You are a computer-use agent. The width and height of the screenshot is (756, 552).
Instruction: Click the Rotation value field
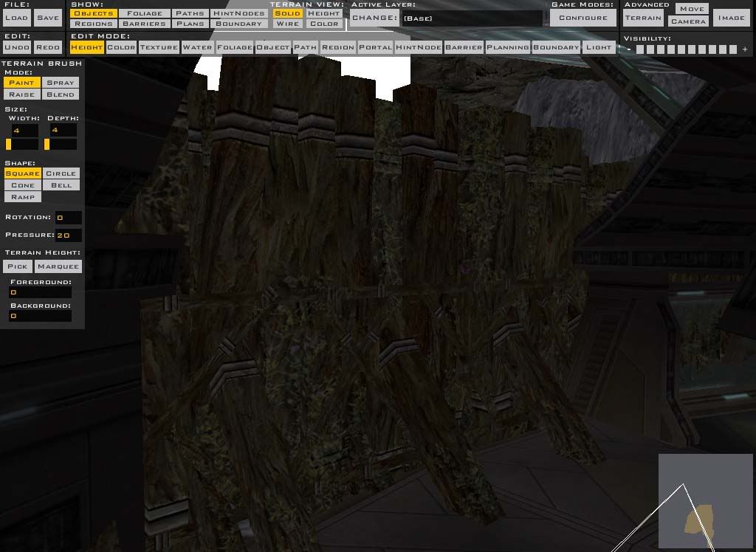(68, 218)
